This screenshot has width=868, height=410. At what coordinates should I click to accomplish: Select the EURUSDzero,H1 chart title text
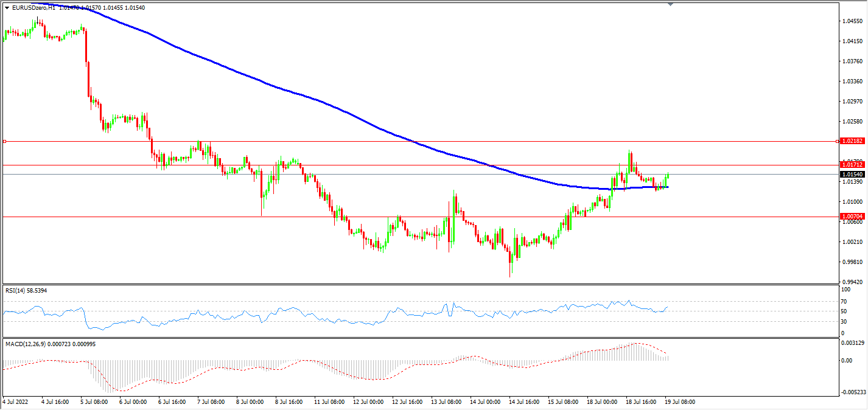(33, 7)
